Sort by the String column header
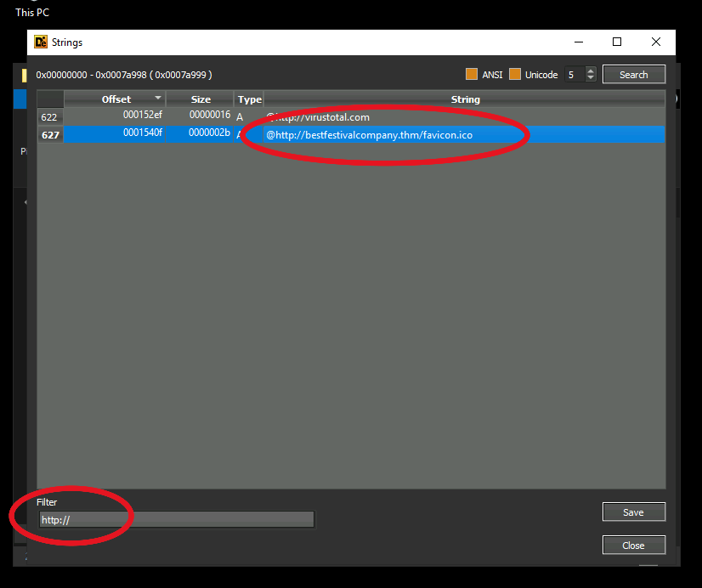The image size is (702, 588). click(x=465, y=99)
